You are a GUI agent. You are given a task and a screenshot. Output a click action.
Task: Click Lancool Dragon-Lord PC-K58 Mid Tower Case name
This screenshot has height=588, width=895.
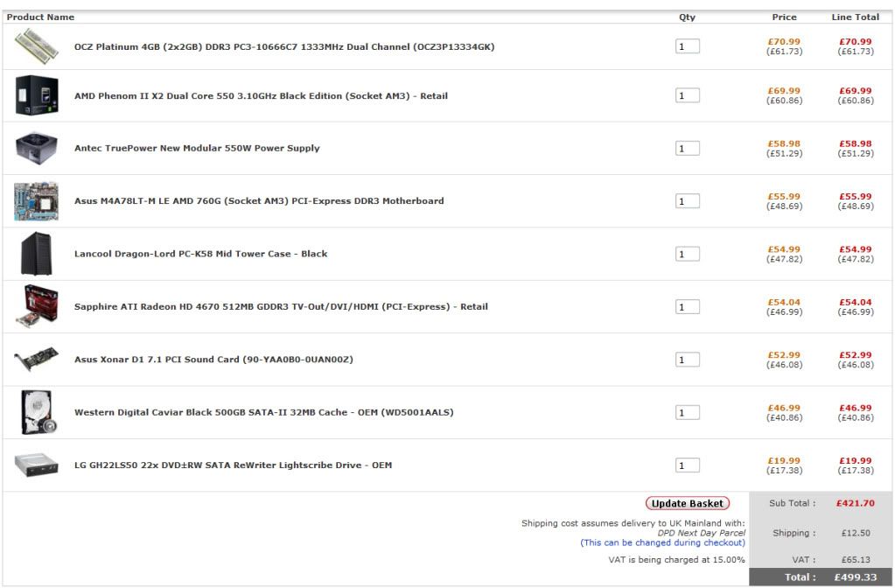(x=201, y=254)
